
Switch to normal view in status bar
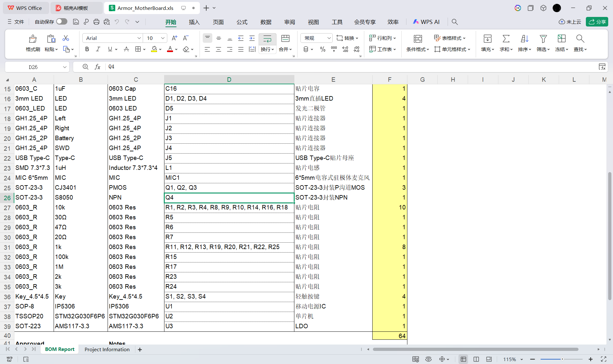(464, 359)
